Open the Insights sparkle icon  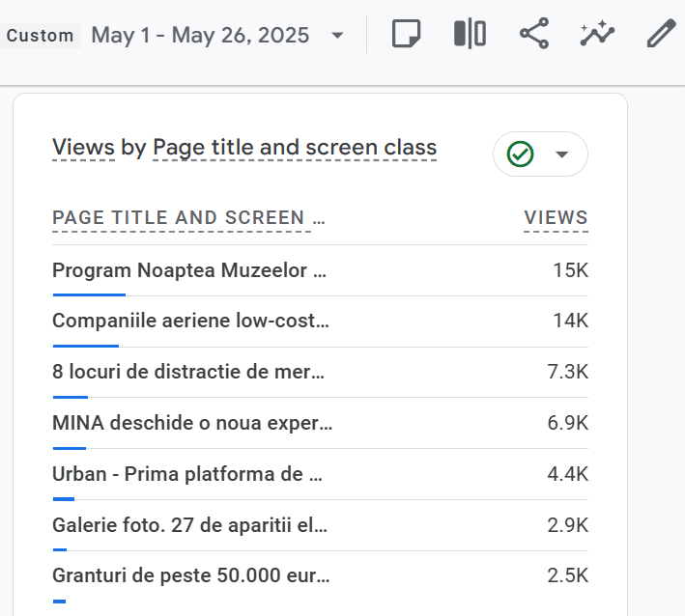click(x=597, y=34)
